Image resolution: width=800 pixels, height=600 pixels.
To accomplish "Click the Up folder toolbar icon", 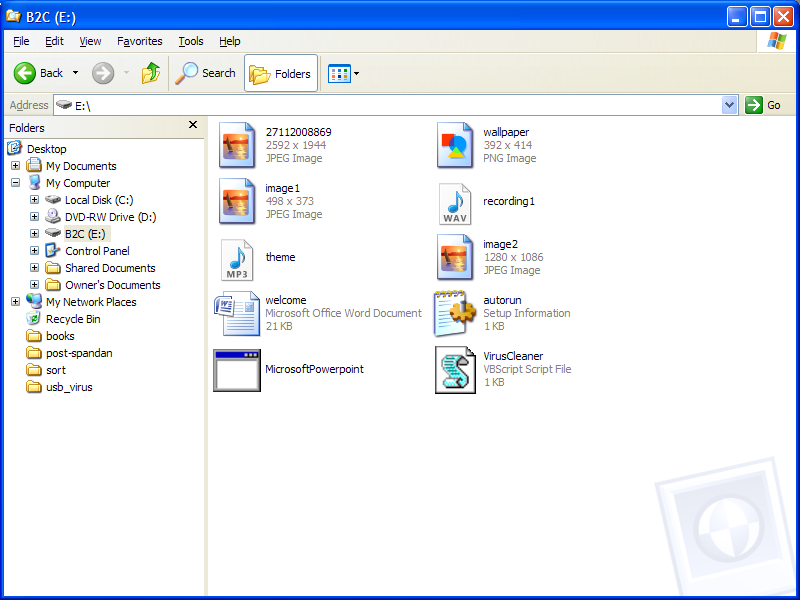I will (x=151, y=73).
